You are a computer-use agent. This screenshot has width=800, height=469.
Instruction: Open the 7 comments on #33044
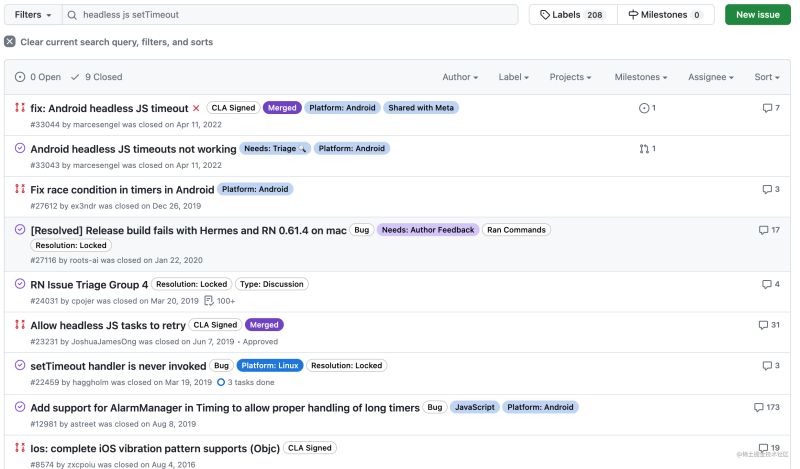[770, 108]
